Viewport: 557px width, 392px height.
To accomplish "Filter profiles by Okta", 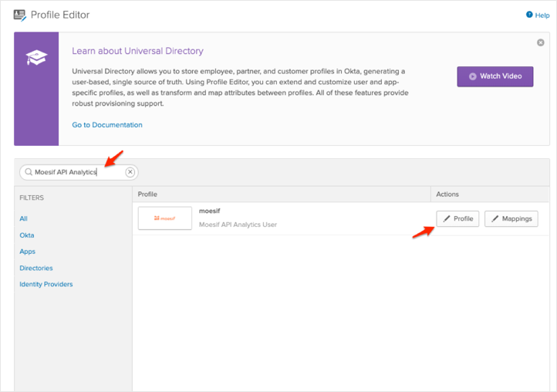I will [27, 235].
